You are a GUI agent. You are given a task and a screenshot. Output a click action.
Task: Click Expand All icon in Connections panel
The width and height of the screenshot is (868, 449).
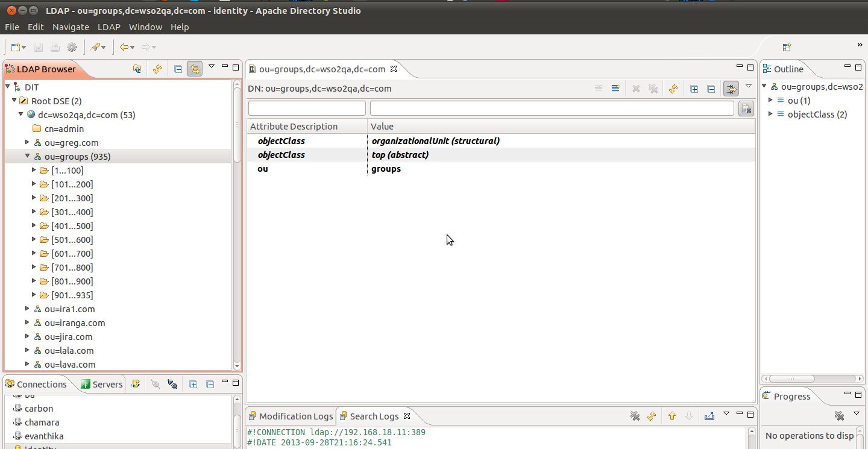193,384
